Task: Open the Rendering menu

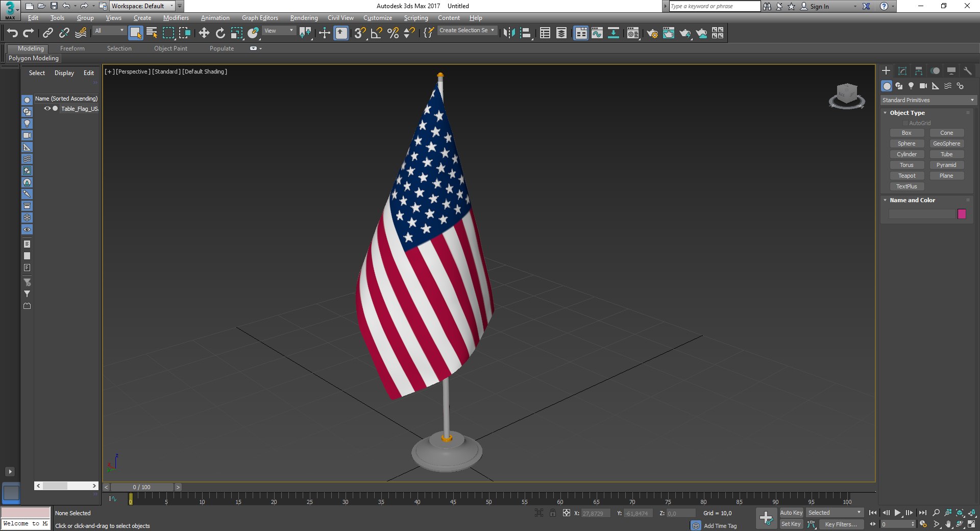Action: (304, 18)
